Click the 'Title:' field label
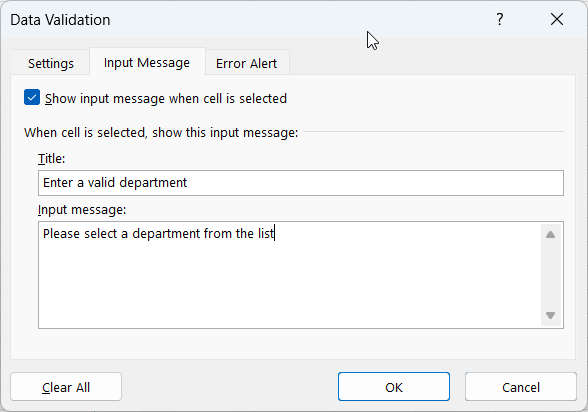The image size is (588, 412). pyautogui.click(x=51, y=159)
